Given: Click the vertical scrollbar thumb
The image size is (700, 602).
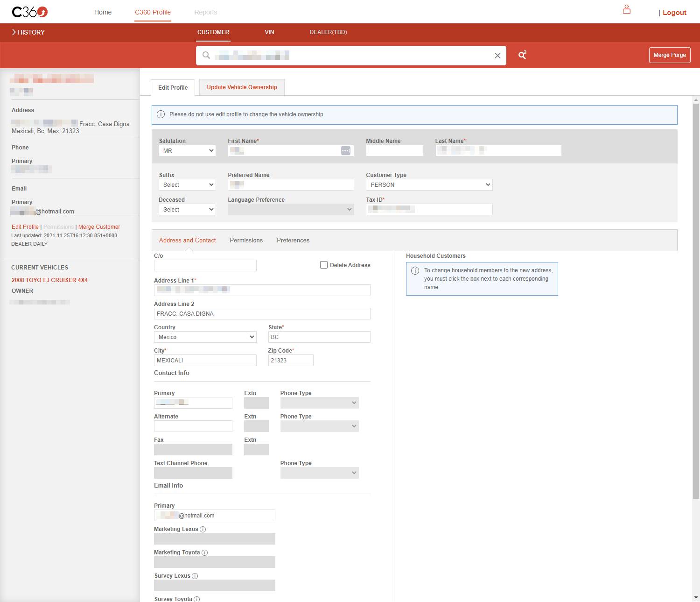Looking at the screenshot, I should click(x=696, y=301).
